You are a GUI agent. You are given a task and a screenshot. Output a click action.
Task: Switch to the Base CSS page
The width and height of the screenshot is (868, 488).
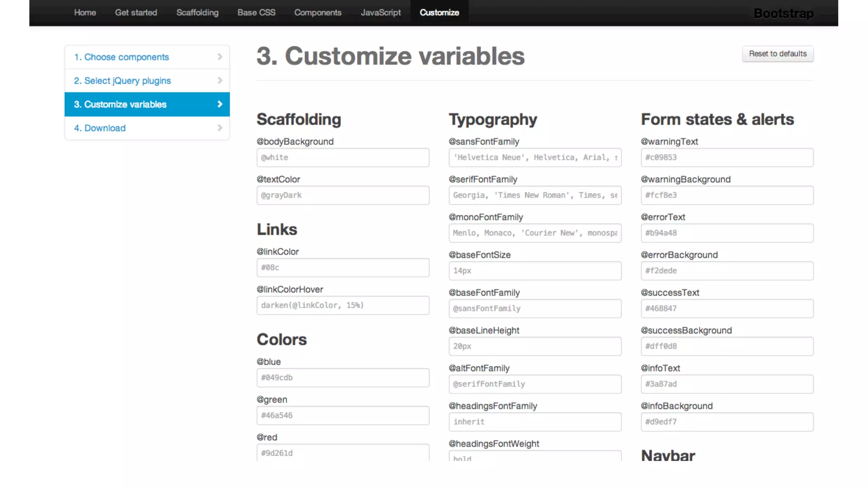[x=256, y=13]
